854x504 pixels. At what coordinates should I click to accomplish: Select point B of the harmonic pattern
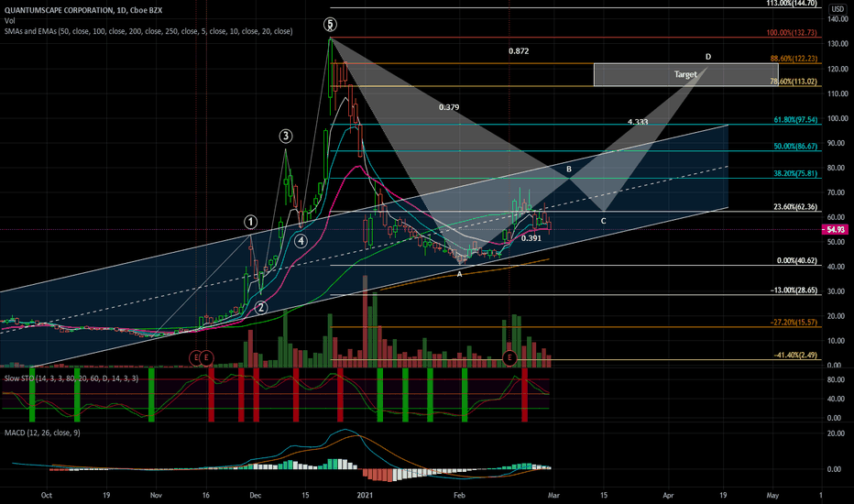pyautogui.click(x=569, y=170)
